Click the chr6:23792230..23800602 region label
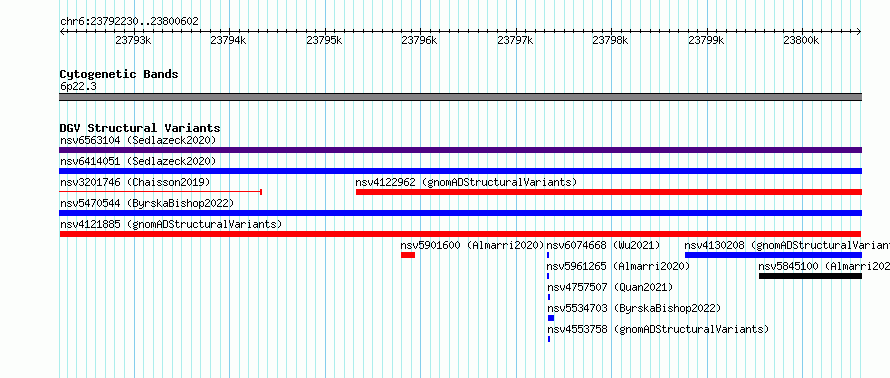890x378 pixels. [x=129, y=22]
